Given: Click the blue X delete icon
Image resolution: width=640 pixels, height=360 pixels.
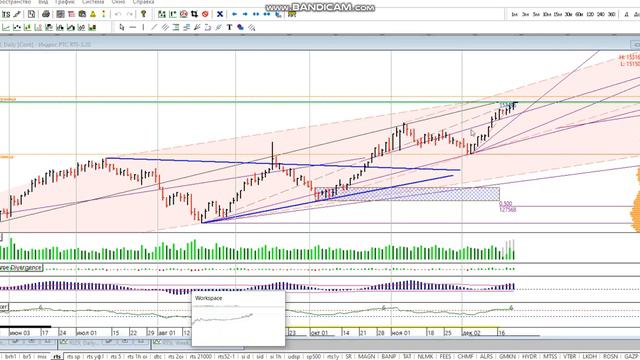Looking at the screenshot, I should (220, 14).
